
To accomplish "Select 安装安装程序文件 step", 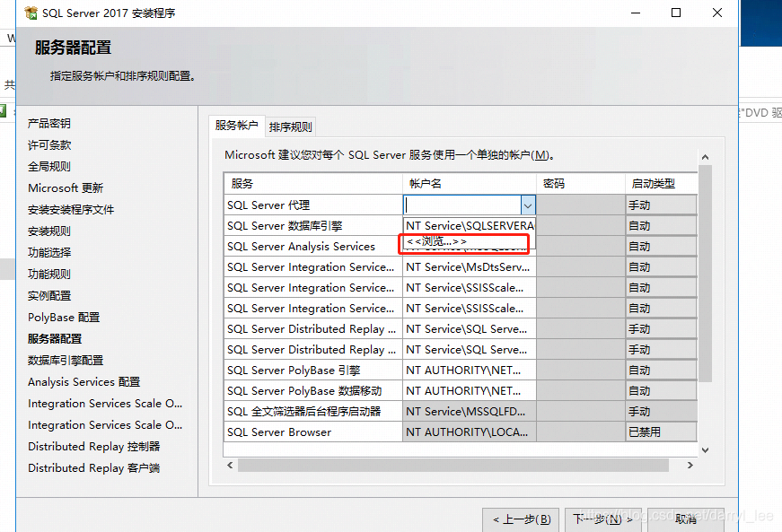I will (x=71, y=210).
